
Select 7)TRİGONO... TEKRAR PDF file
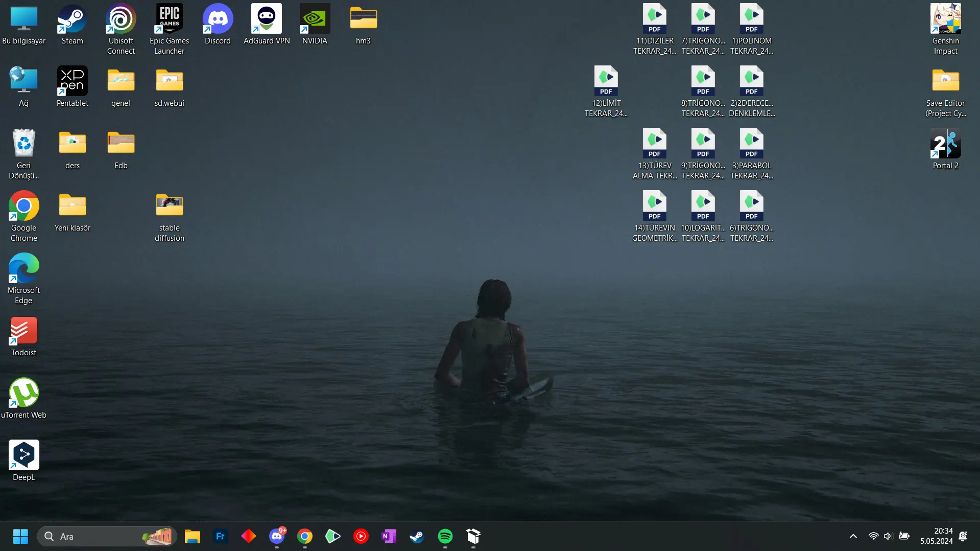[x=703, y=30]
